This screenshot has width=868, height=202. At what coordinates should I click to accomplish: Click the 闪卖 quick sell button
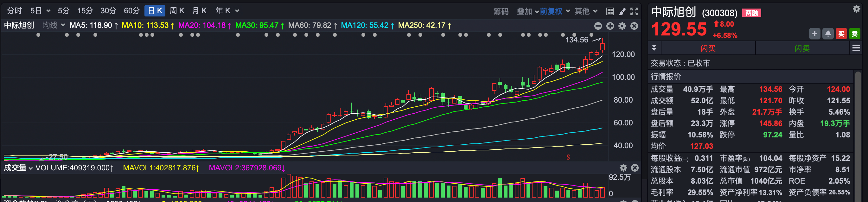802,48
